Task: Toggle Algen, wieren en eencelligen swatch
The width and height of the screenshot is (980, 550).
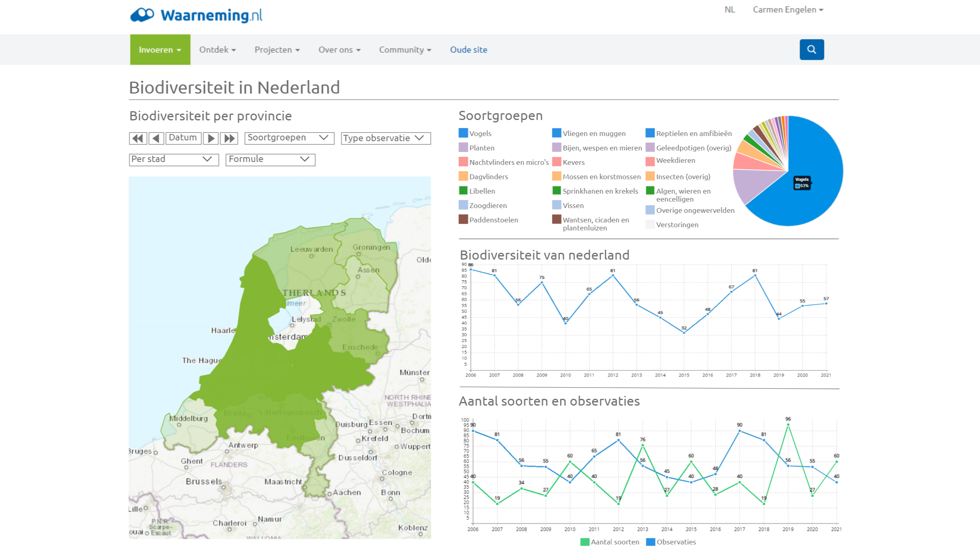Action: (650, 190)
